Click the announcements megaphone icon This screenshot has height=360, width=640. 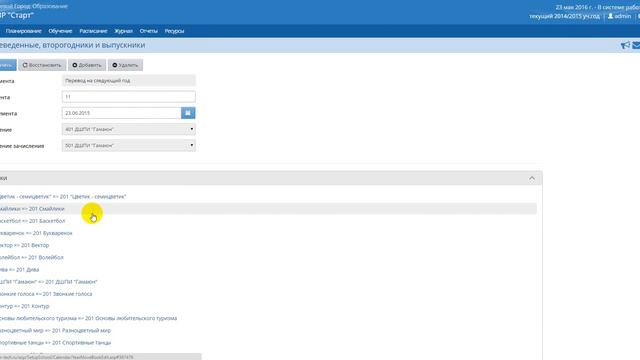[625, 45]
